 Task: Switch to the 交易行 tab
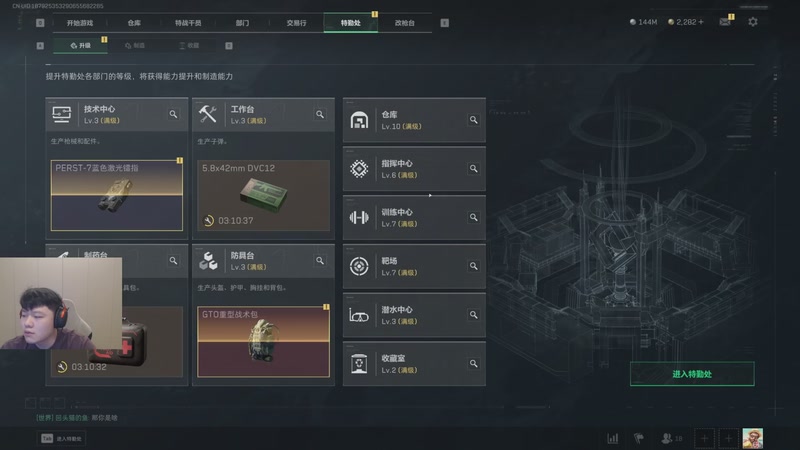pyautogui.click(x=296, y=23)
